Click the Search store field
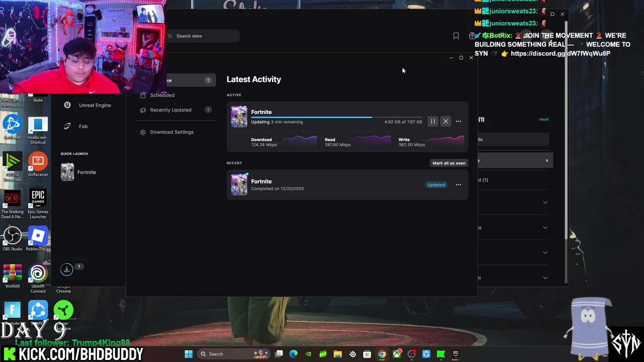The width and height of the screenshot is (644, 362). coord(203,36)
